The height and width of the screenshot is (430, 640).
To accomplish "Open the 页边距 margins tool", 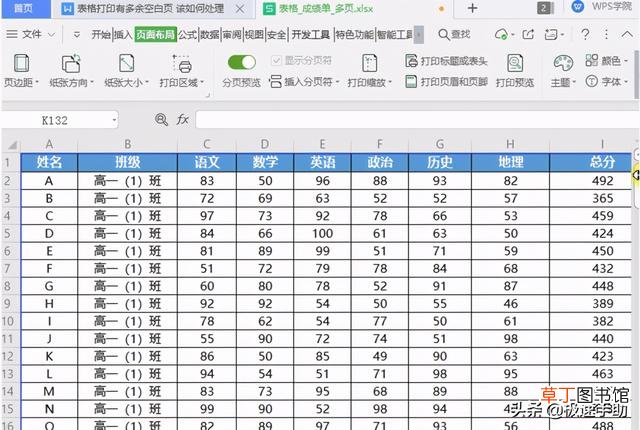I will 21,70.
